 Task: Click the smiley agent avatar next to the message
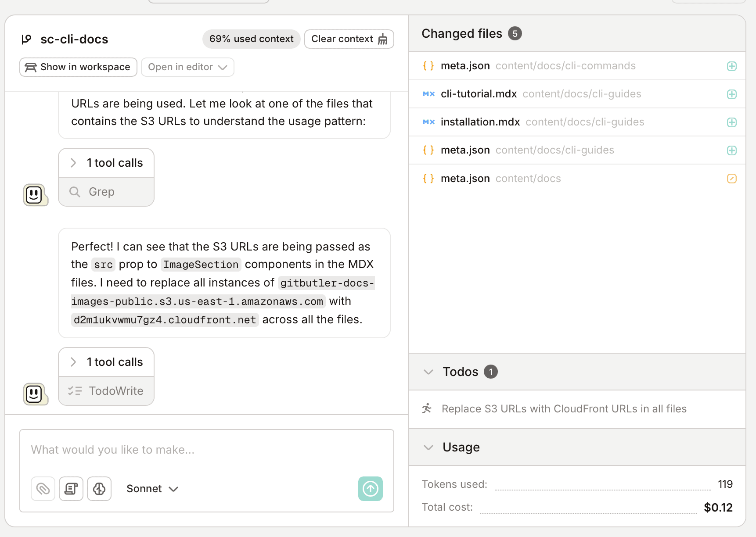click(35, 195)
